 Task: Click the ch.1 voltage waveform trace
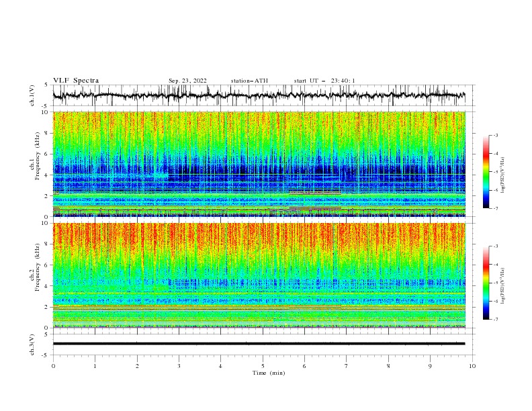(259, 95)
